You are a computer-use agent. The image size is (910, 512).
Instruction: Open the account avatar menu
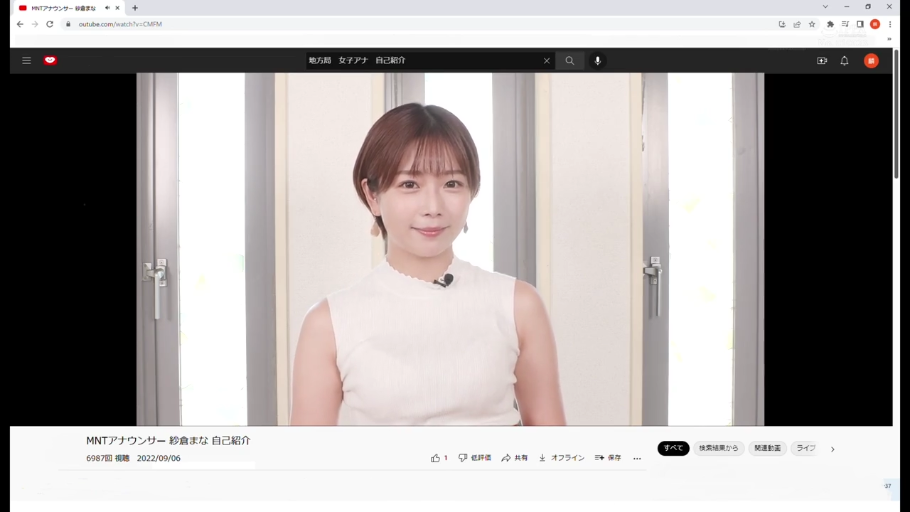pos(871,61)
